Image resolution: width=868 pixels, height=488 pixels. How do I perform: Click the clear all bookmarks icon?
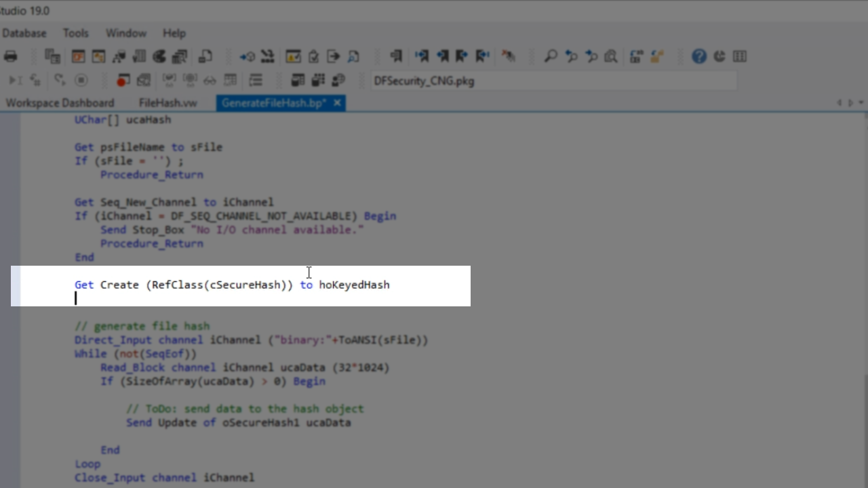coord(508,56)
